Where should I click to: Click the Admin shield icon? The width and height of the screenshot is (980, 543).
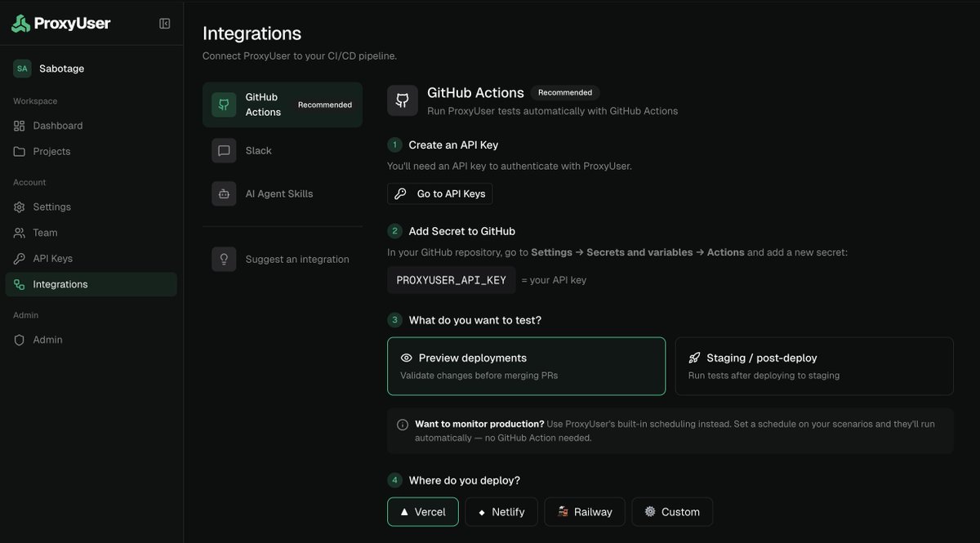tap(20, 340)
